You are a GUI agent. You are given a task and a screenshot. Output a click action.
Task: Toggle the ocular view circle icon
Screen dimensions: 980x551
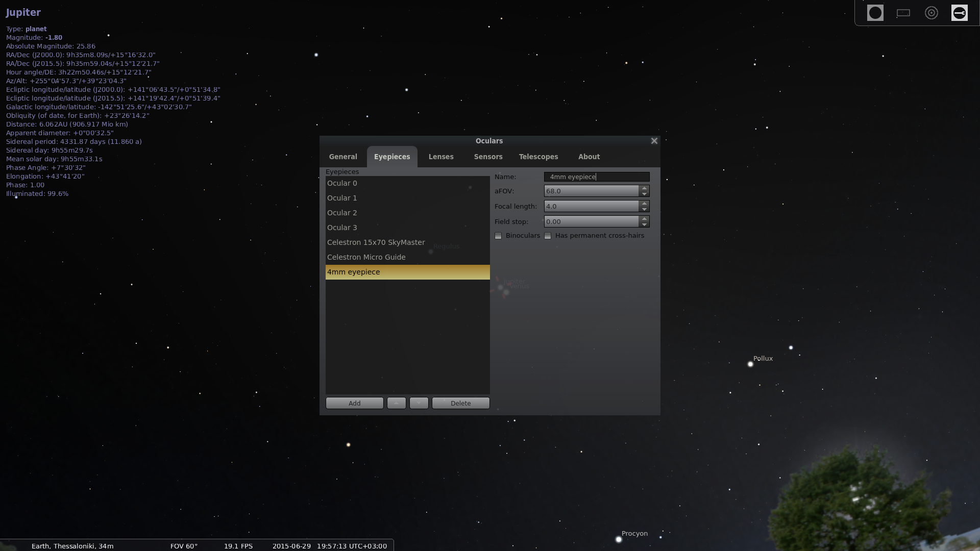pos(875,13)
